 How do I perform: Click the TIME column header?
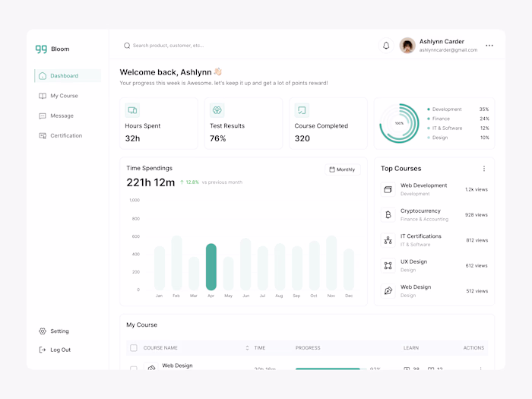[x=260, y=348]
